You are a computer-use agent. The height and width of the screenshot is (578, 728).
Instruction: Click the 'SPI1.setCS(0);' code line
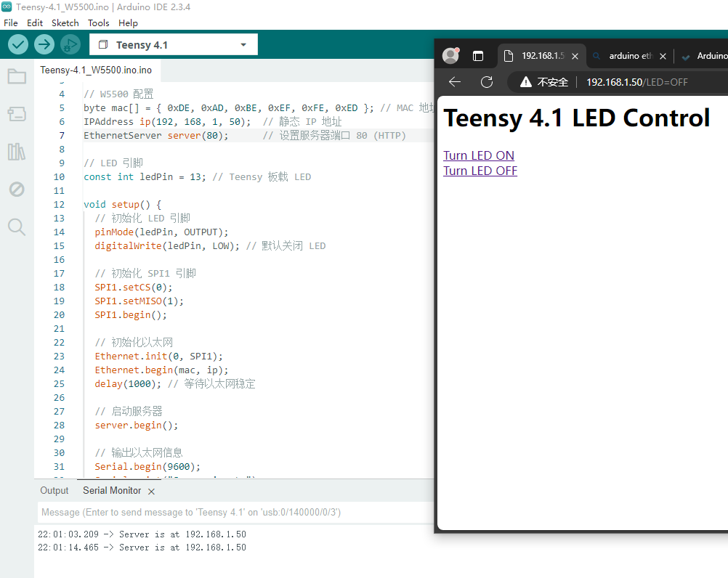click(134, 287)
